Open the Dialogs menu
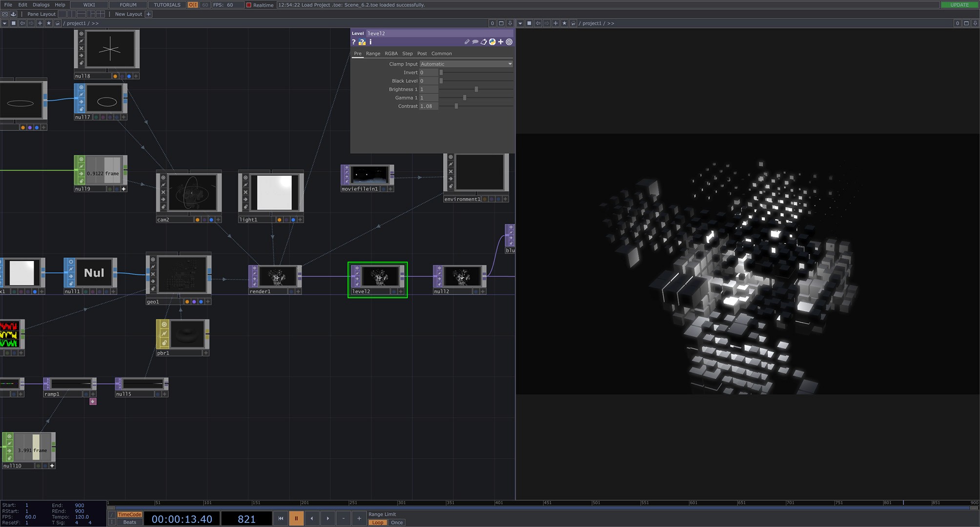 point(41,5)
